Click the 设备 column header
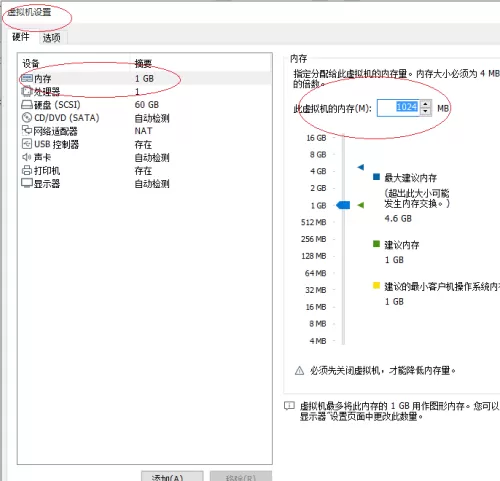Image resolution: width=500 pixels, height=481 pixels. pyautogui.click(x=31, y=63)
